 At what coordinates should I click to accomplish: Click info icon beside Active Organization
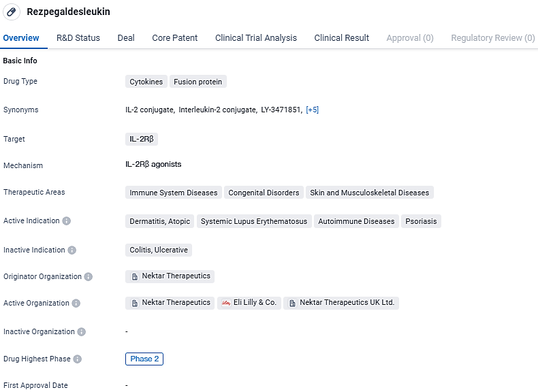[76, 303]
